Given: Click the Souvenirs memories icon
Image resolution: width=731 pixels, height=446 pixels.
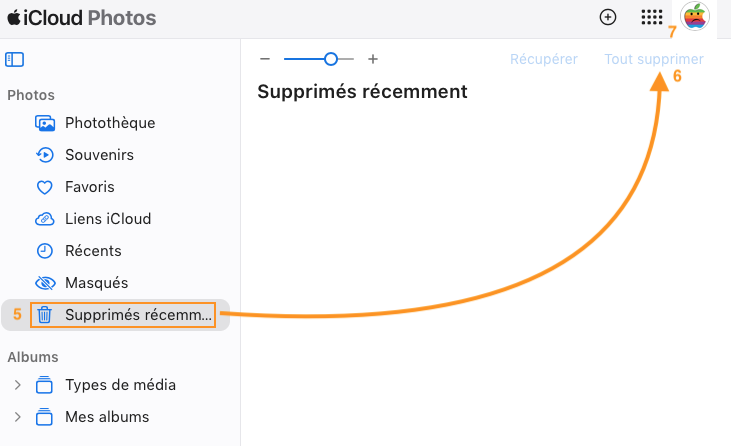Looking at the screenshot, I should 44,155.
